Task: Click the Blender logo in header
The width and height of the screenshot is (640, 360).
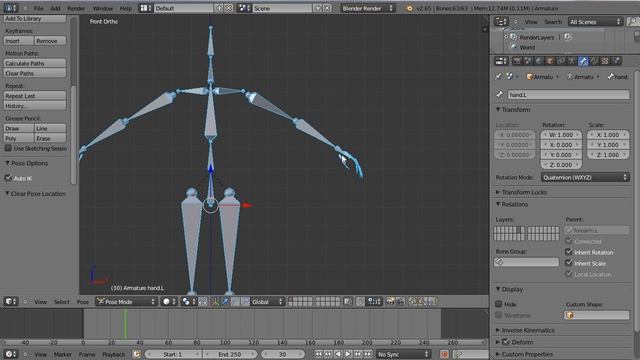Action: click(x=409, y=8)
